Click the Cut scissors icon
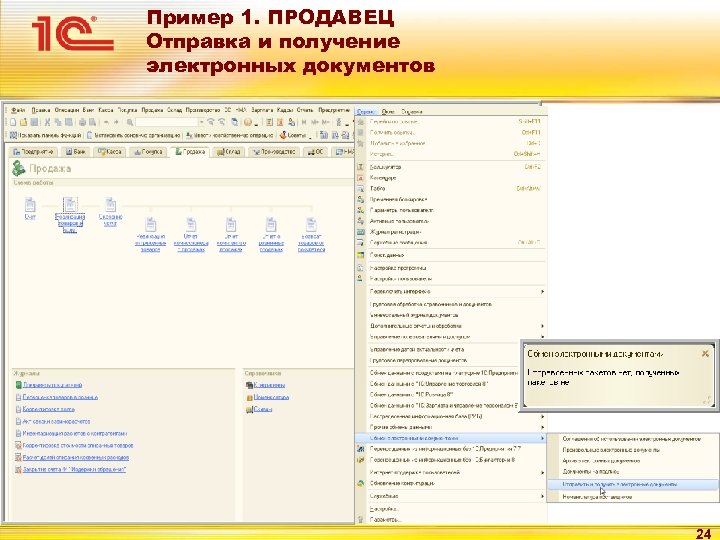 point(47,122)
